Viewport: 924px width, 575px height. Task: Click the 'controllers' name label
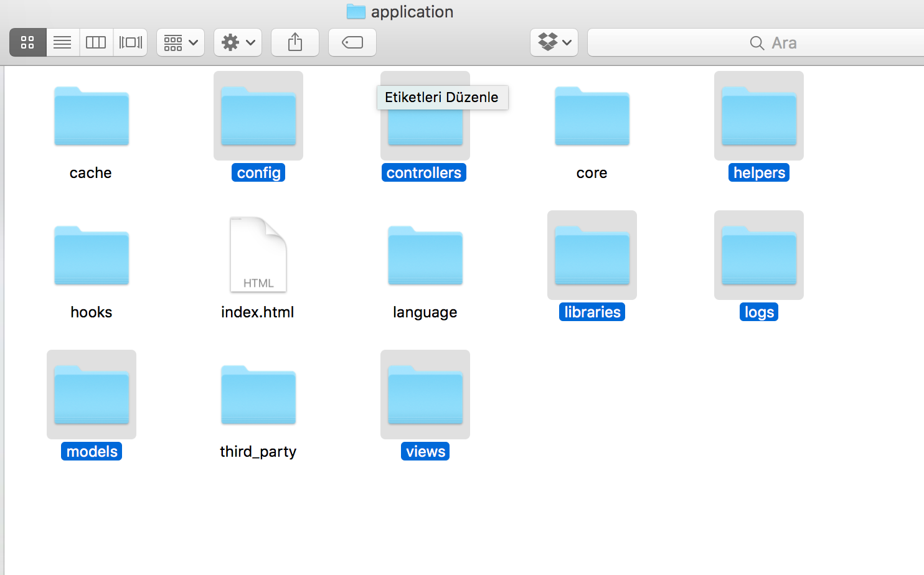click(424, 173)
